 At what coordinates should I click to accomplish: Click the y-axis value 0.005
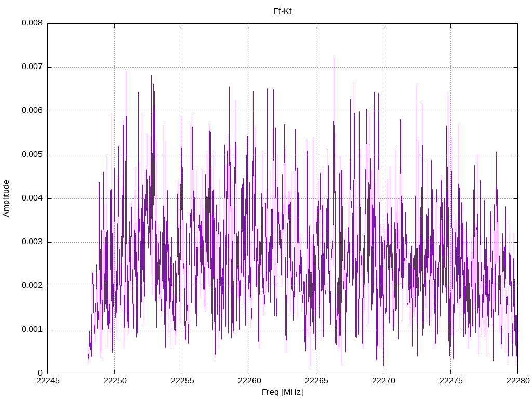pos(32,155)
